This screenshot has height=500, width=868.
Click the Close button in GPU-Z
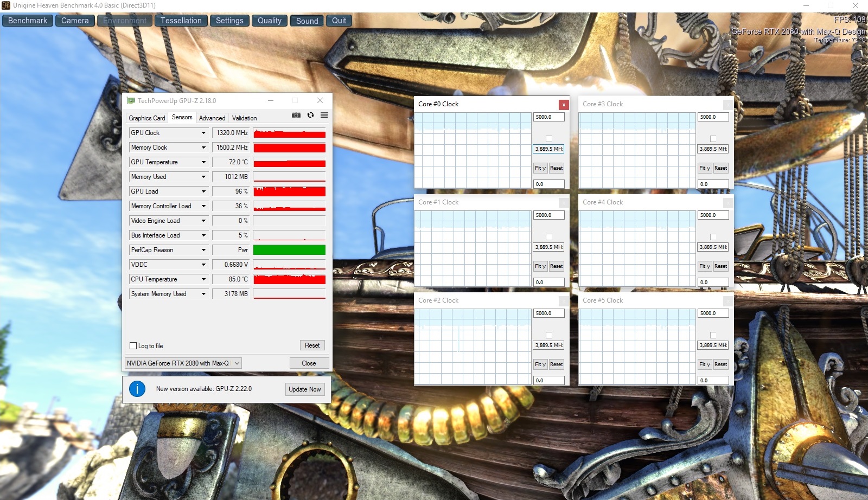coord(309,363)
